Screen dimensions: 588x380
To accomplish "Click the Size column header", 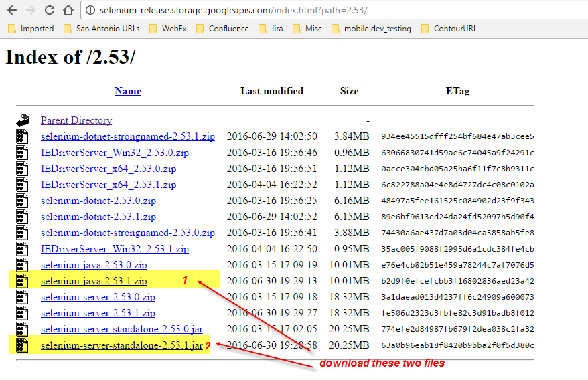I will [x=349, y=91].
